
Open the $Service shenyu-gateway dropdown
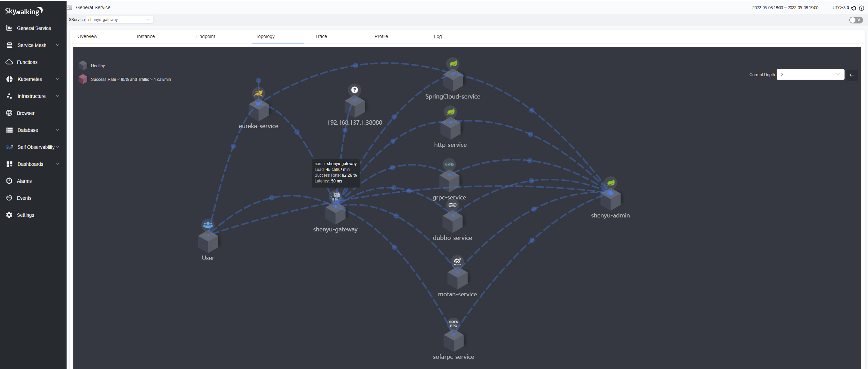pyautogui.click(x=119, y=20)
